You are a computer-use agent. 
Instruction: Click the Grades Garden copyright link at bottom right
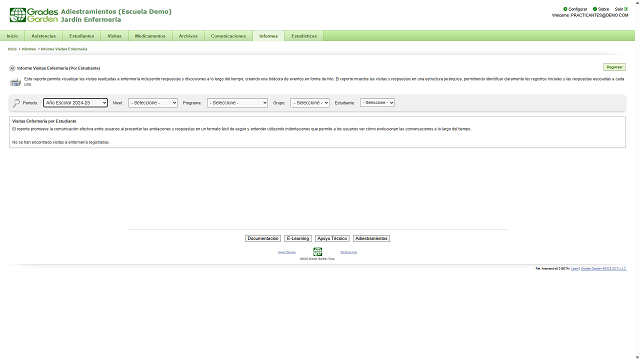pos(603,269)
